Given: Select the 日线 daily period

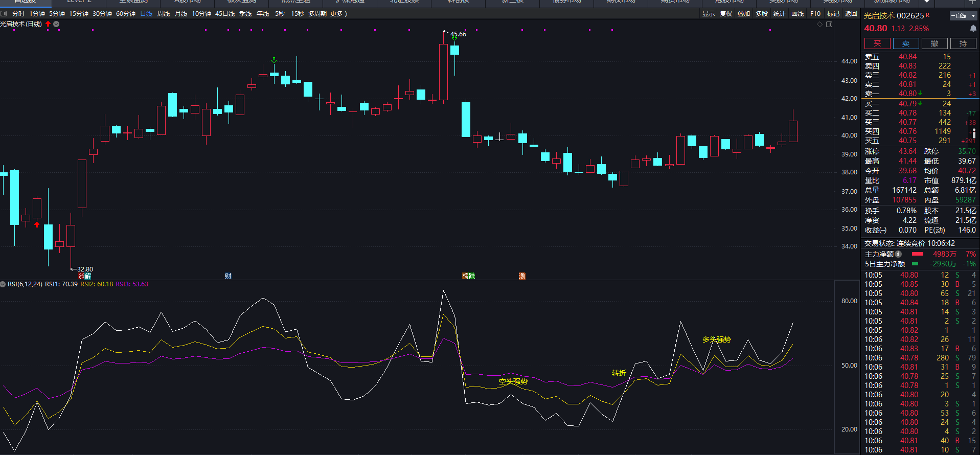Looking at the screenshot, I should click(x=146, y=14).
